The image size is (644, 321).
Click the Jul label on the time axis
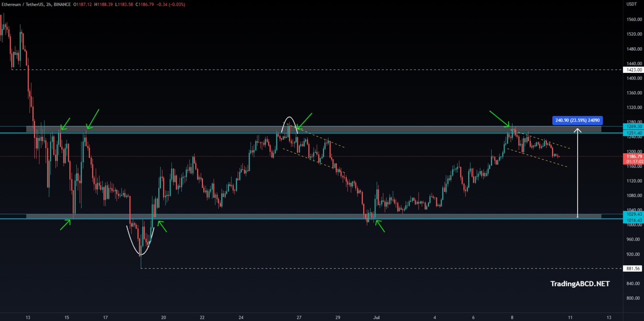(x=377, y=317)
